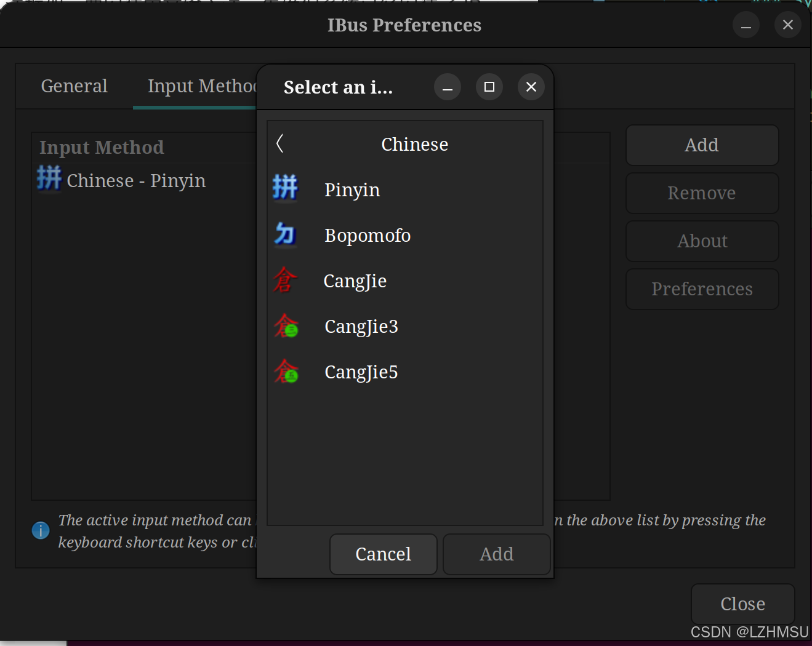Click the Chinese header in dialog list
812x646 pixels.
(x=414, y=144)
